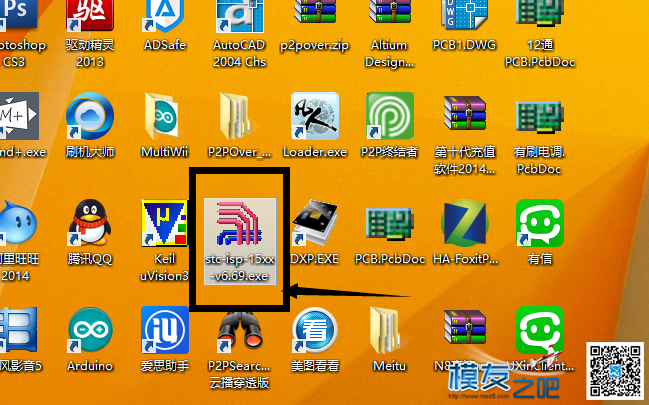Open P2PSearc... 云播穿透版 binoculars icon
Screen dimensions: 649x405
pyautogui.click(x=240, y=331)
